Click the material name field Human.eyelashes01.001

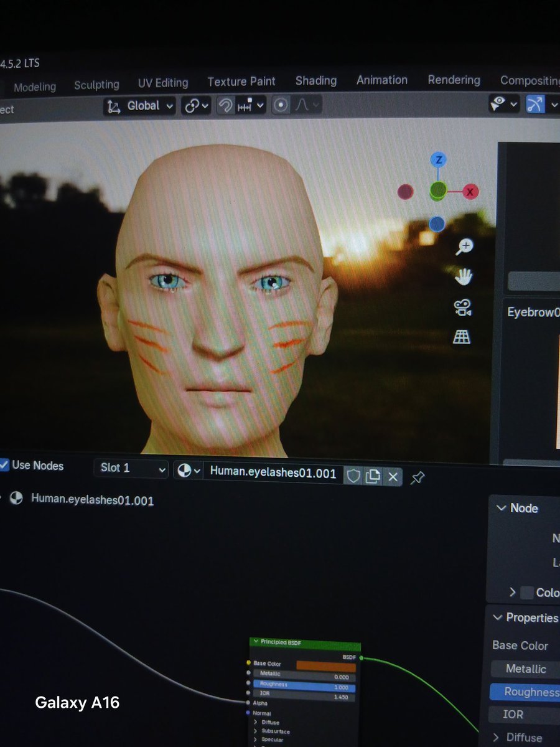273,472
